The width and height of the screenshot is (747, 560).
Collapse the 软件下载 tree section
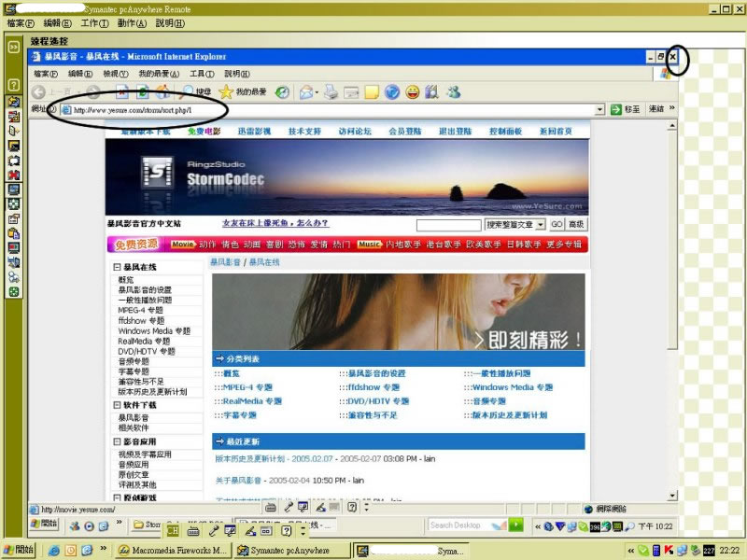coord(117,405)
